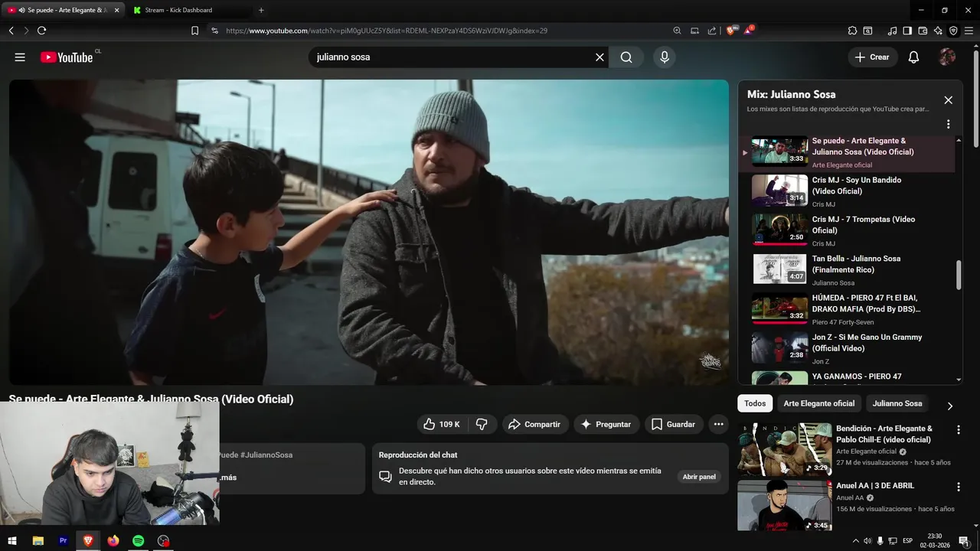This screenshot has height=551, width=980.
Task: Open the YouTube hamburger guide menu
Action: (x=20, y=57)
